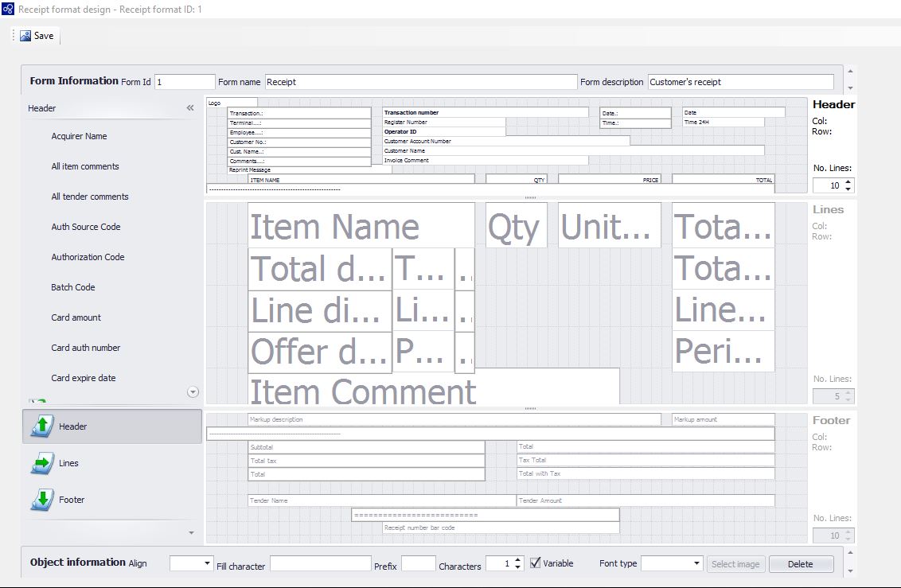Viewport: 901px width, 588px height.
Task: Toggle the Variable checkbox
Action: click(x=535, y=563)
